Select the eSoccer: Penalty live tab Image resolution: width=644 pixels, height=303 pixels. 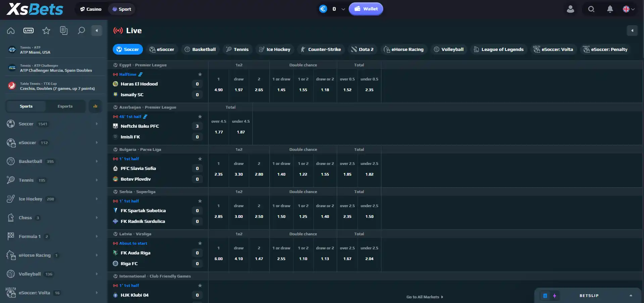(x=605, y=49)
